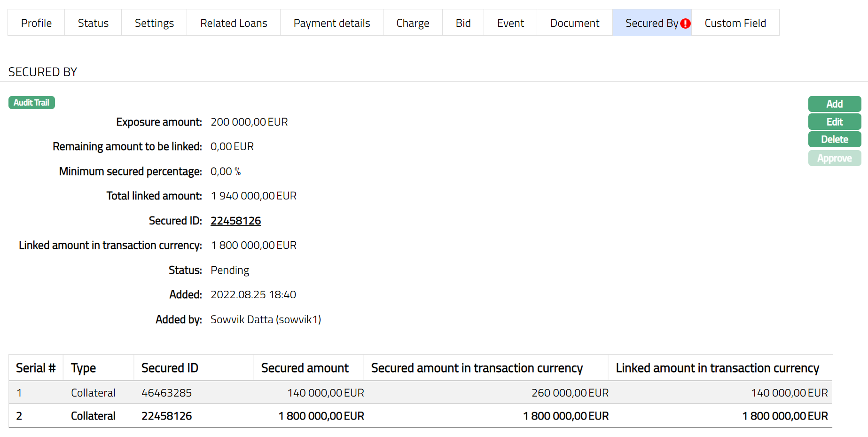Click the Audit Trail button
This screenshot has height=437, width=868.
click(31, 103)
